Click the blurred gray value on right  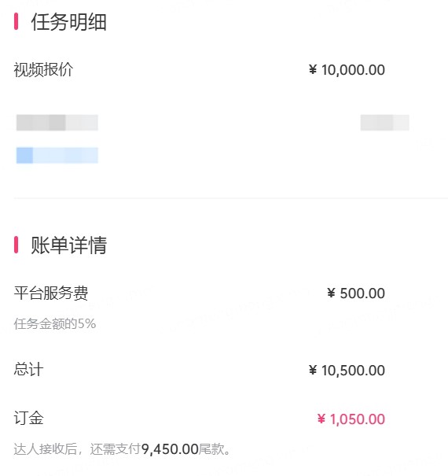coord(384,123)
